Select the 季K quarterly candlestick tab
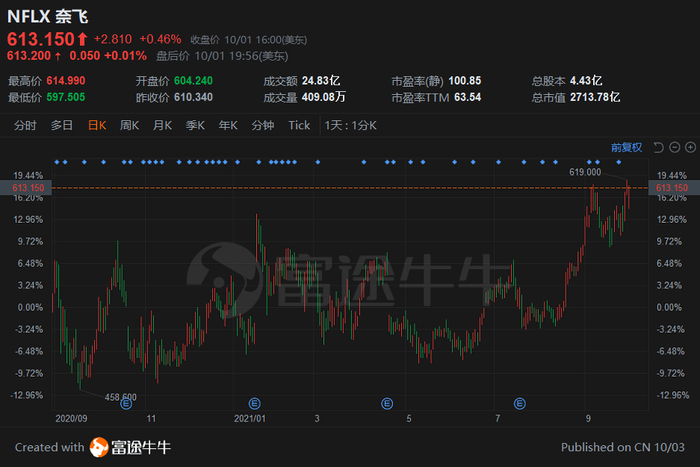 (x=195, y=125)
